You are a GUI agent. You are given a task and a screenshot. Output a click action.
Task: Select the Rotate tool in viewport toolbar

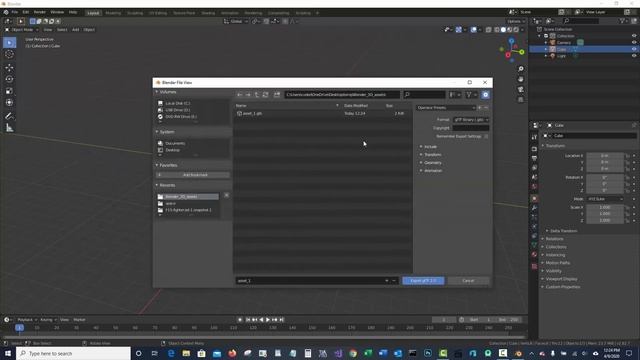pyautogui.click(x=9, y=79)
